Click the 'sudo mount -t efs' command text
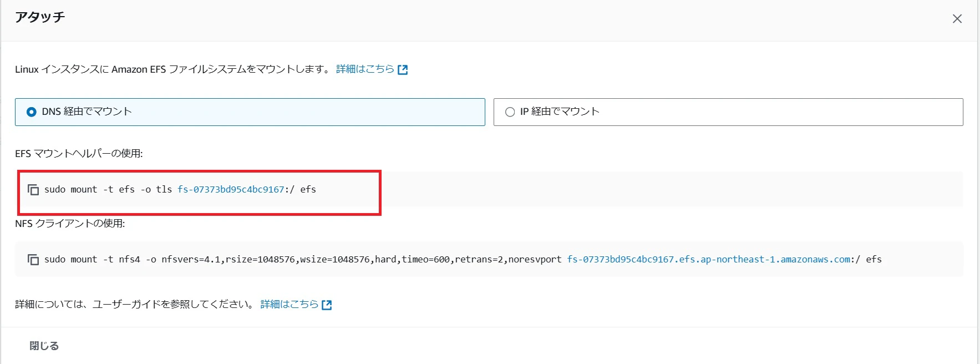 point(89,189)
